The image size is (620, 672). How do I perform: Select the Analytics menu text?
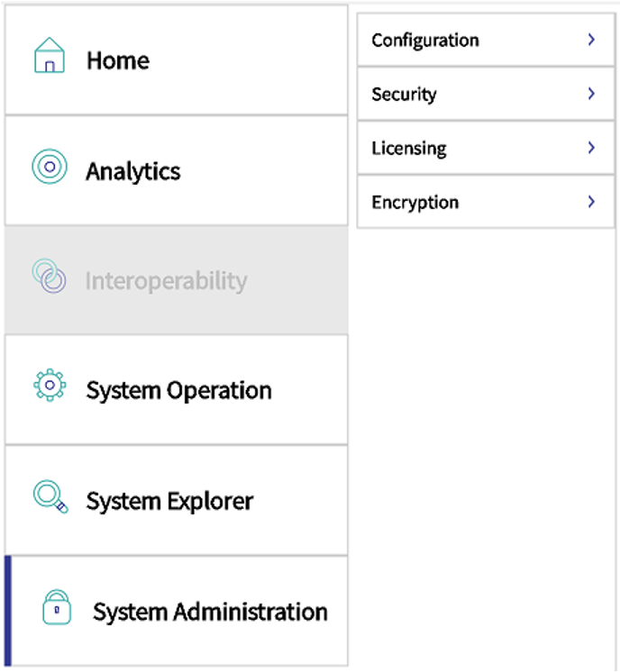point(133,171)
